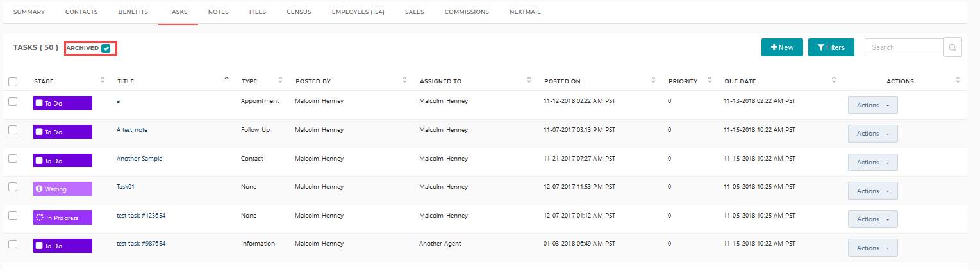Sort by Type column arrows
The height and width of the screenshot is (270, 980).
pos(280,80)
